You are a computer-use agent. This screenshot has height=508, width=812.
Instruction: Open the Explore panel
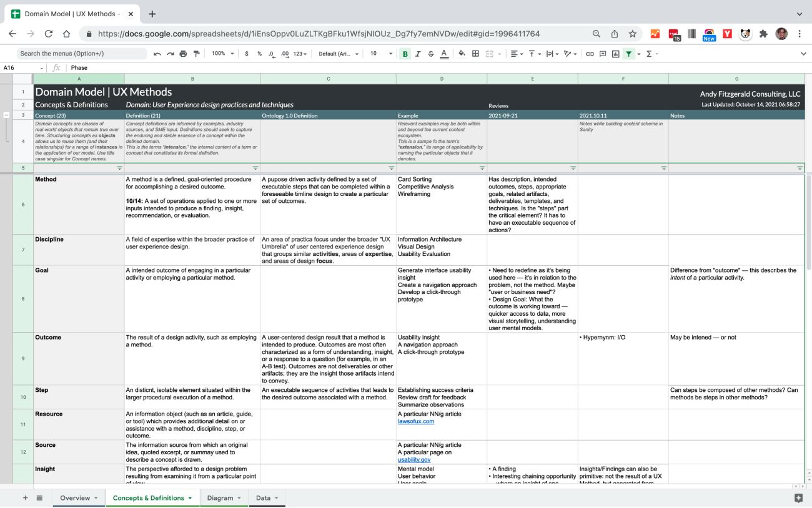pyautogui.click(x=798, y=498)
